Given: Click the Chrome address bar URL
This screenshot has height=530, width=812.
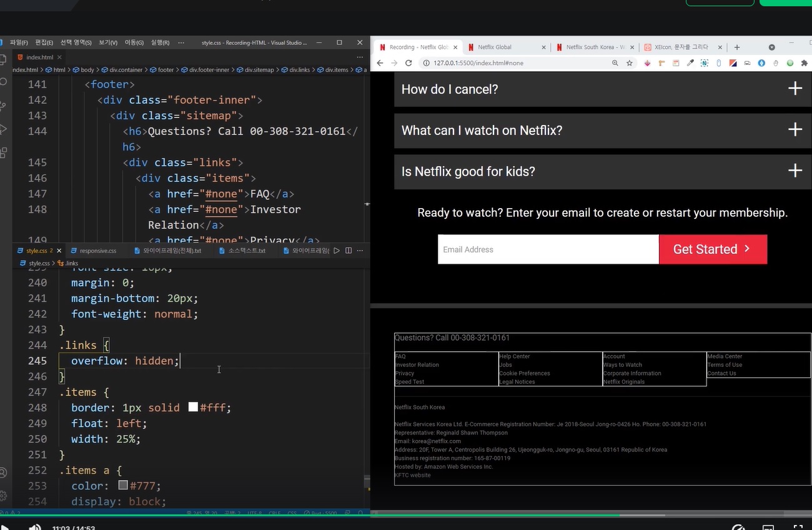Looking at the screenshot, I should pos(478,63).
